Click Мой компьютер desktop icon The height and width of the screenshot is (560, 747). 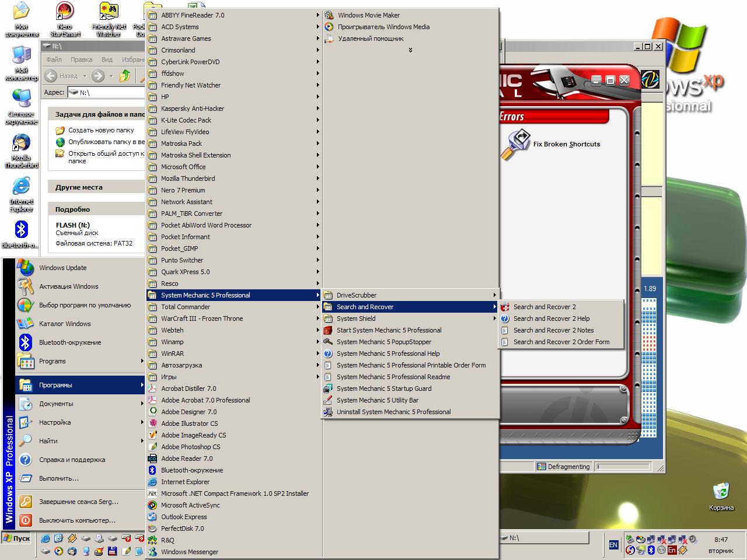pos(22,64)
